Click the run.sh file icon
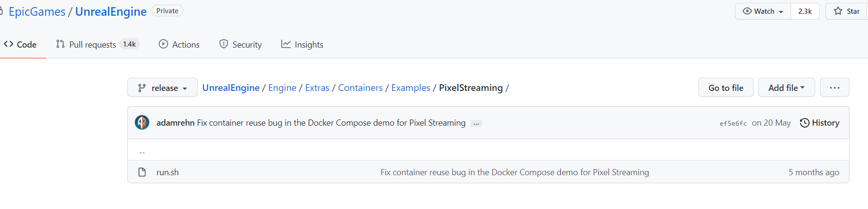The height and width of the screenshot is (209, 868). [x=142, y=172]
